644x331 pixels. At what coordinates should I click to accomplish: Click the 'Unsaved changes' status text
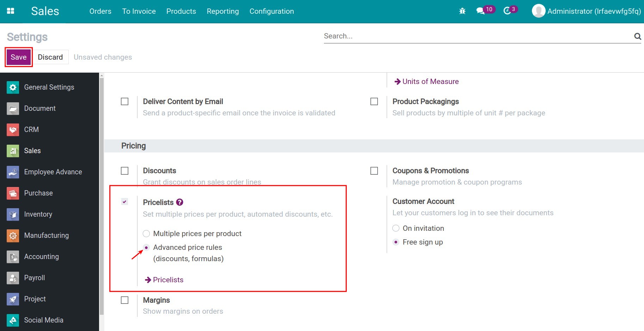pos(103,57)
